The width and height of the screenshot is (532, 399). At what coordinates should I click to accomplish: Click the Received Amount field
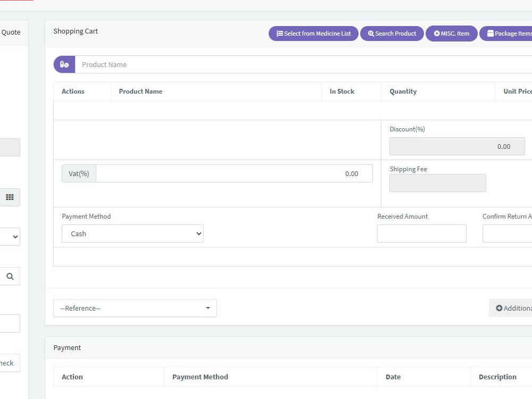click(x=422, y=234)
